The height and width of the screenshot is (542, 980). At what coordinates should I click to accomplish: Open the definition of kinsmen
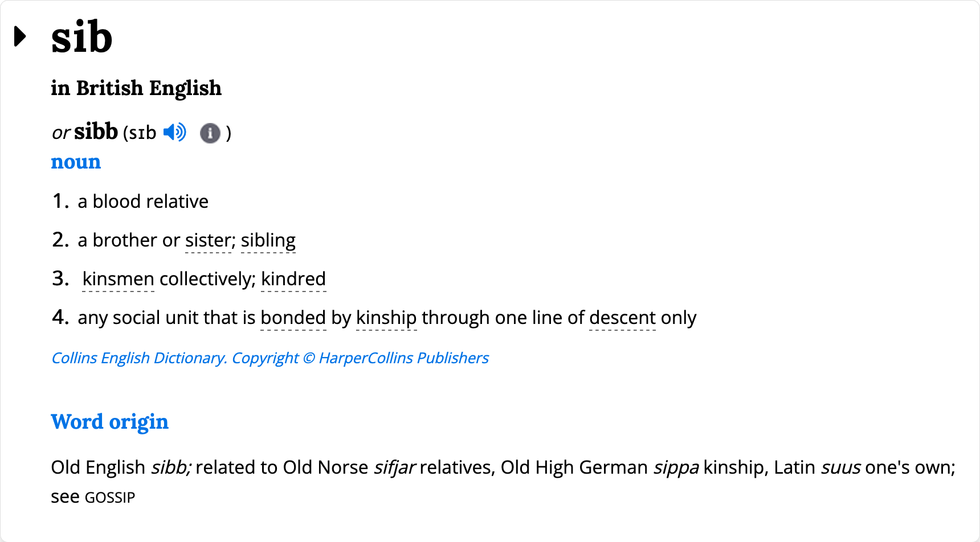coord(117,278)
